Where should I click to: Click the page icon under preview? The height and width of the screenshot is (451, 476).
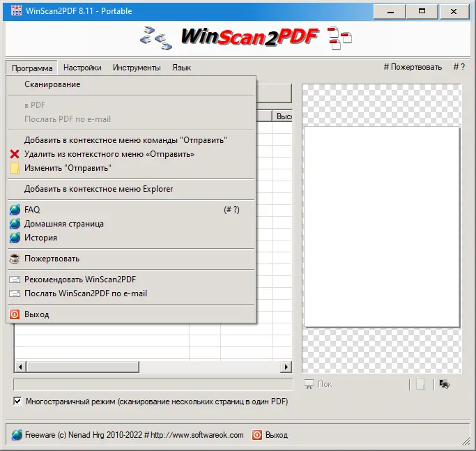[420, 385]
